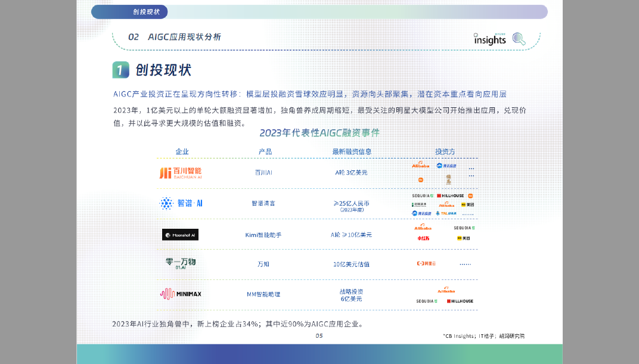
Task: Click the ellipsis in the 阿里云 investor row
Action: 465,265
